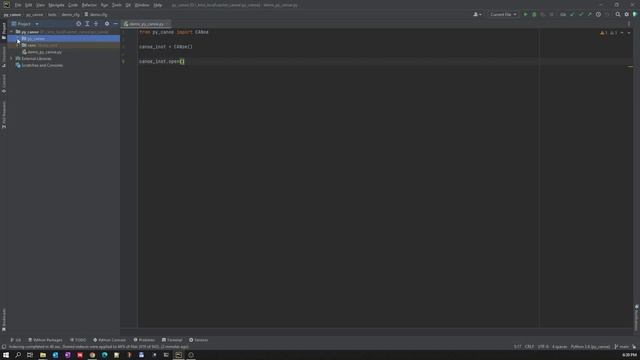The image size is (640, 360).
Task: Open the Edit menu
Action: pos(29,5)
